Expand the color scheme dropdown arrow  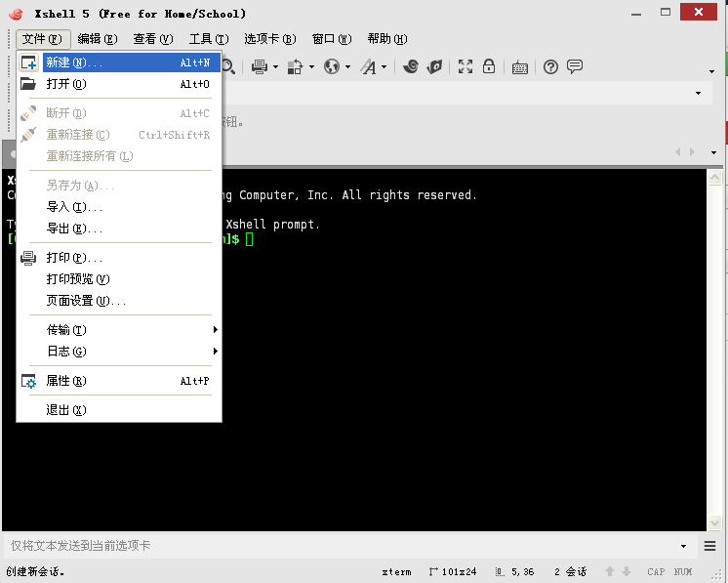[311, 67]
